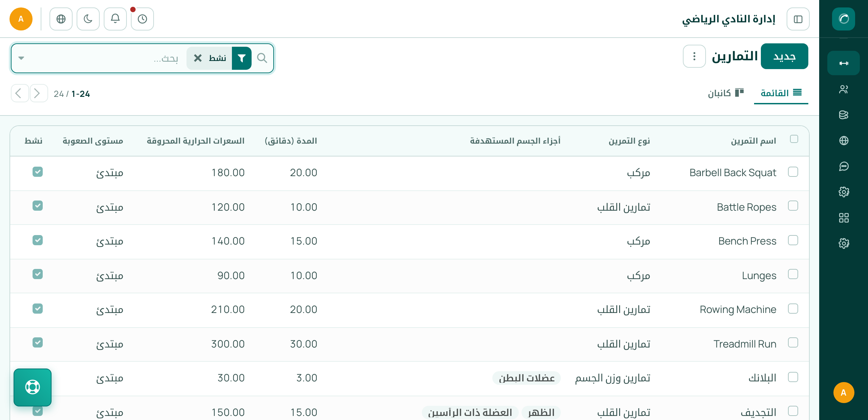This screenshot has width=868, height=420.
Task: Open the recent activity clock icon
Action: click(142, 19)
